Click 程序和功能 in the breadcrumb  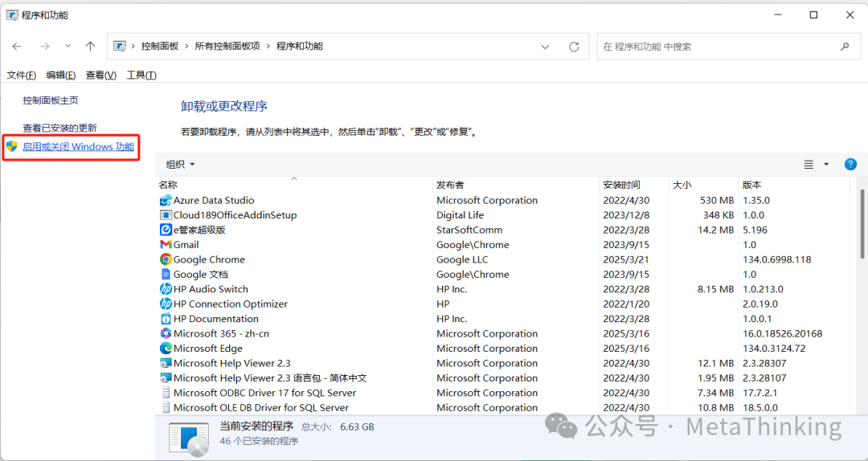[300, 47]
